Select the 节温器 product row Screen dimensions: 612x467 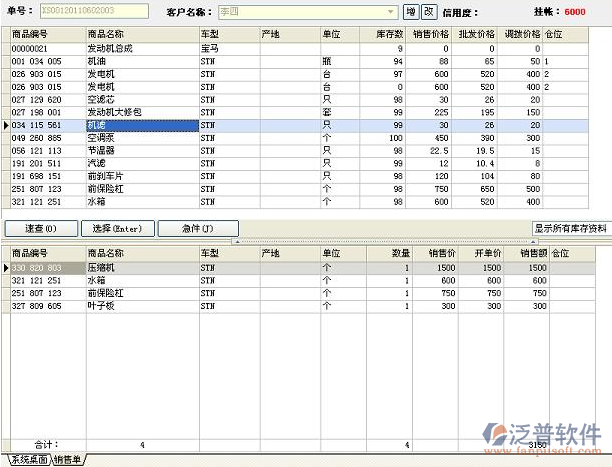[x=110, y=150]
